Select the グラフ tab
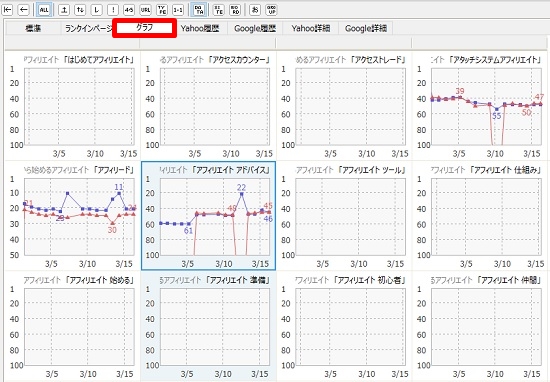This screenshot has width=550, height=382. [145, 28]
